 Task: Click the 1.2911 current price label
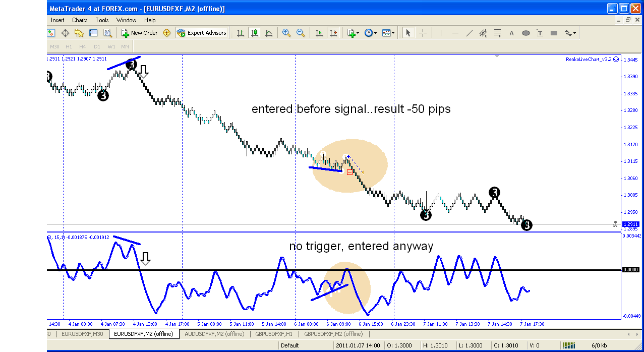631,224
